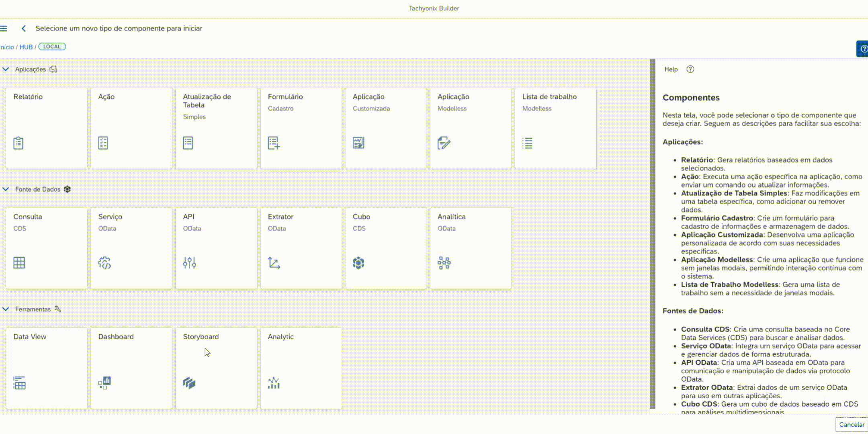
Task: Open the hamburger navigation menu
Action: tap(4, 29)
